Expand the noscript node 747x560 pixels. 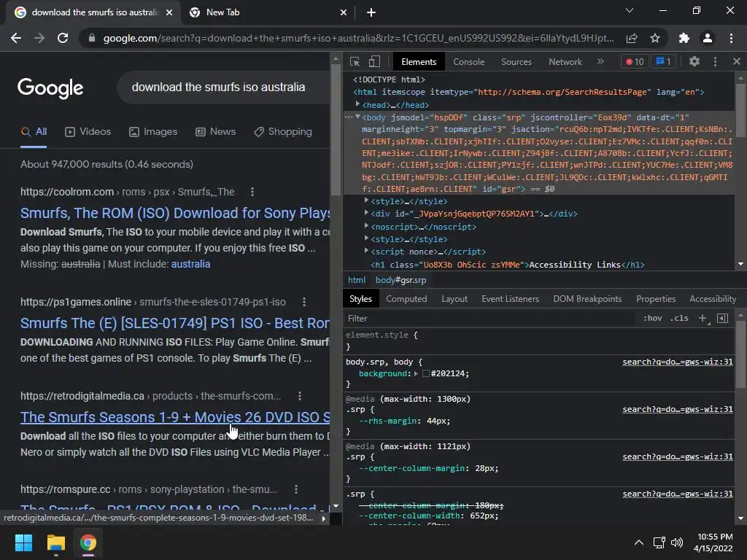(366, 226)
